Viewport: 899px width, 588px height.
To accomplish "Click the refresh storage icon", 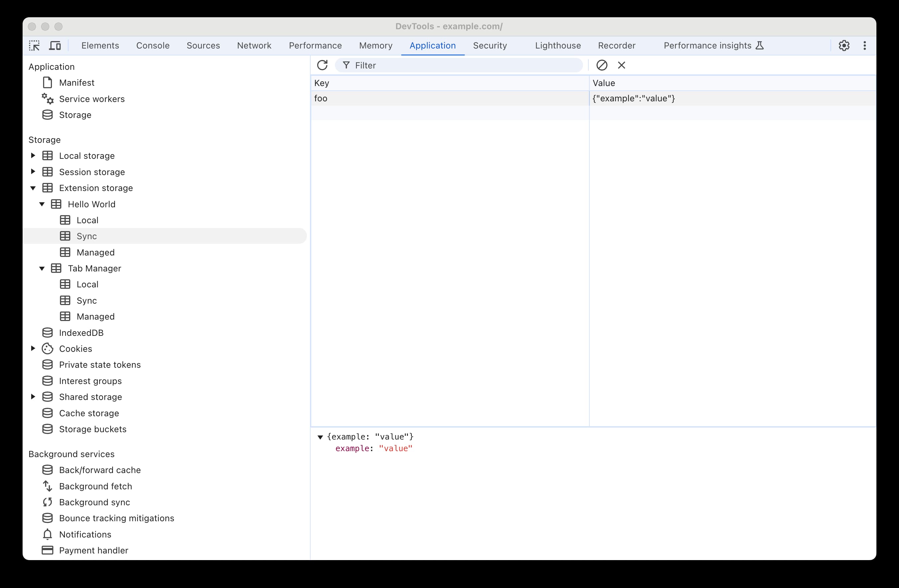I will click(323, 65).
